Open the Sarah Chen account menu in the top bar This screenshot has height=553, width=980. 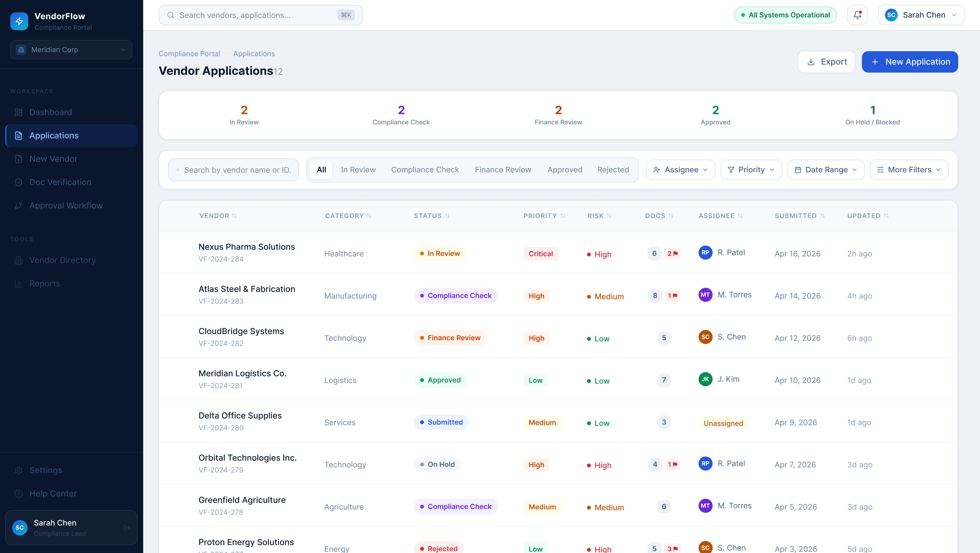click(921, 15)
